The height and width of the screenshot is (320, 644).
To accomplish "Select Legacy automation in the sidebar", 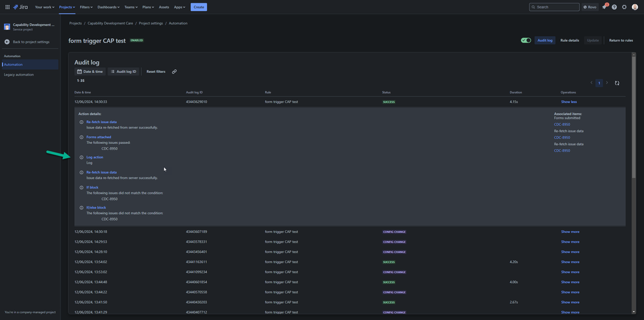I will pos(19,75).
